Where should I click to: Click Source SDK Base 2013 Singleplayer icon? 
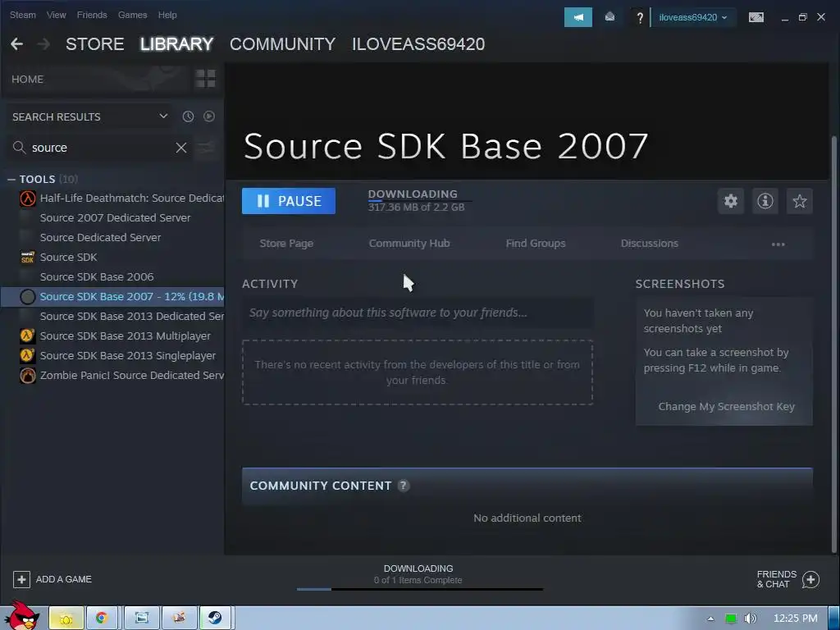click(27, 356)
